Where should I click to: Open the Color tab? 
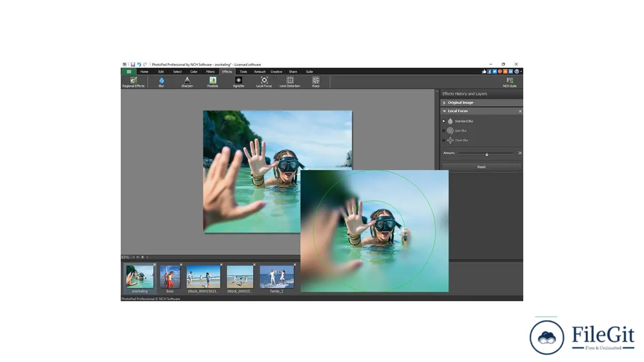click(194, 72)
